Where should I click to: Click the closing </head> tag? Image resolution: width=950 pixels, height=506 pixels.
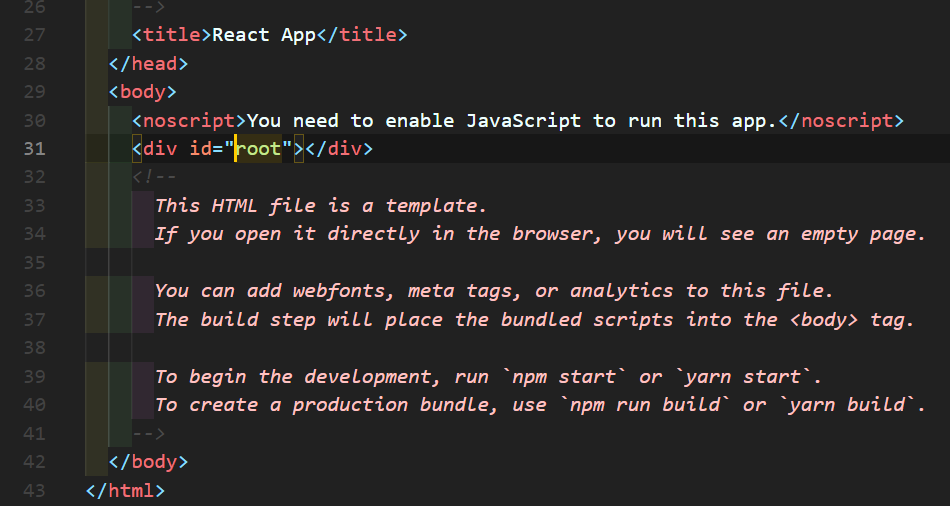click(148, 64)
